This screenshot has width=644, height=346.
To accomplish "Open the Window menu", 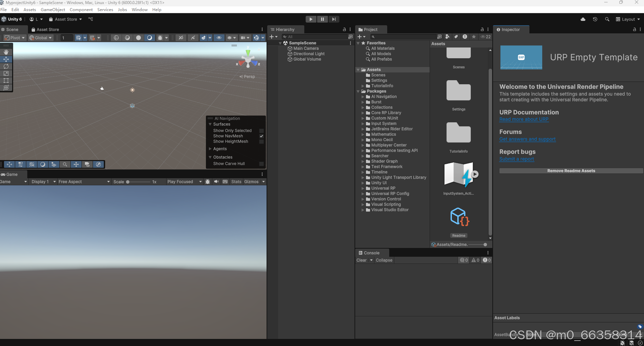I will tap(140, 10).
